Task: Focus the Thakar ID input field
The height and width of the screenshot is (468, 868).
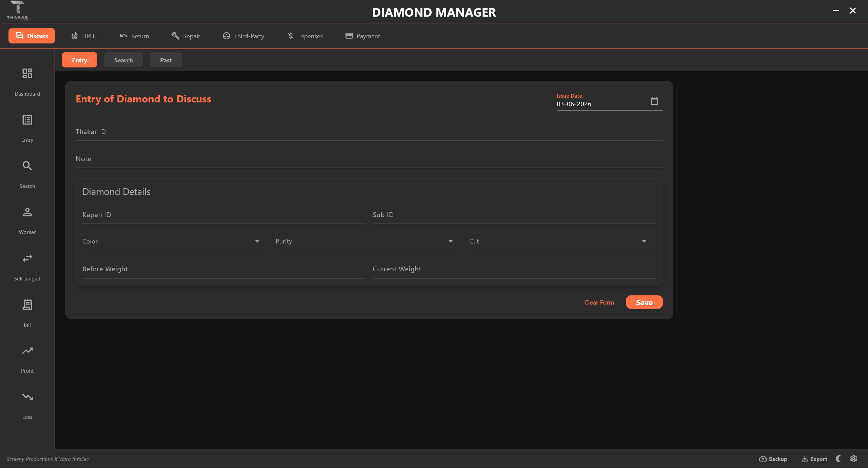Action: (369, 132)
